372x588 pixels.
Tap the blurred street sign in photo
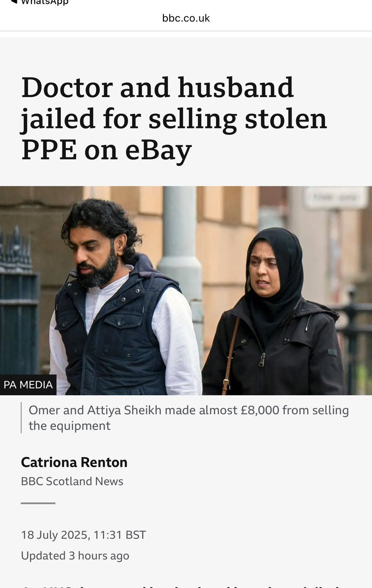coord(336,198)
